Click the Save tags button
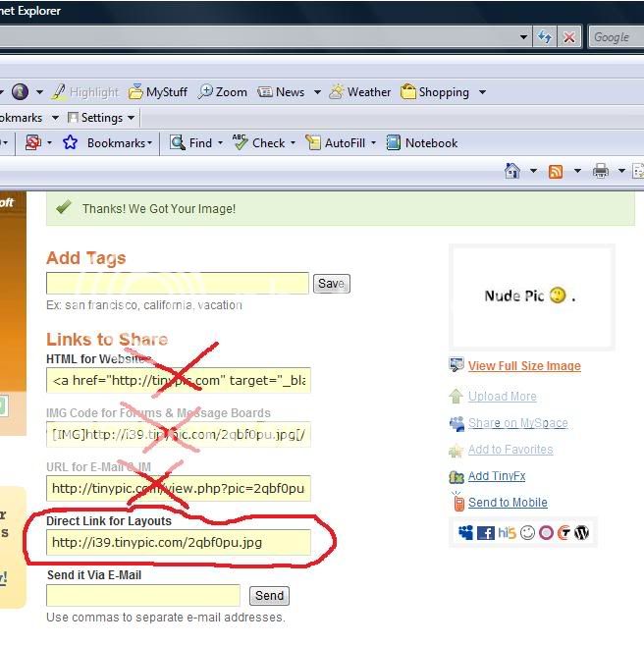Viewport: 644px width, 646px height. [331, 284]
